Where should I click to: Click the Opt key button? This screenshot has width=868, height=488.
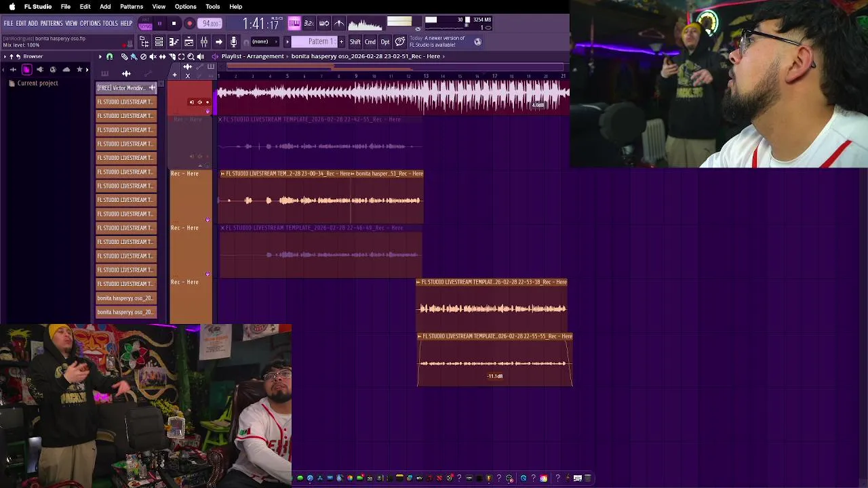pos(385,42)
